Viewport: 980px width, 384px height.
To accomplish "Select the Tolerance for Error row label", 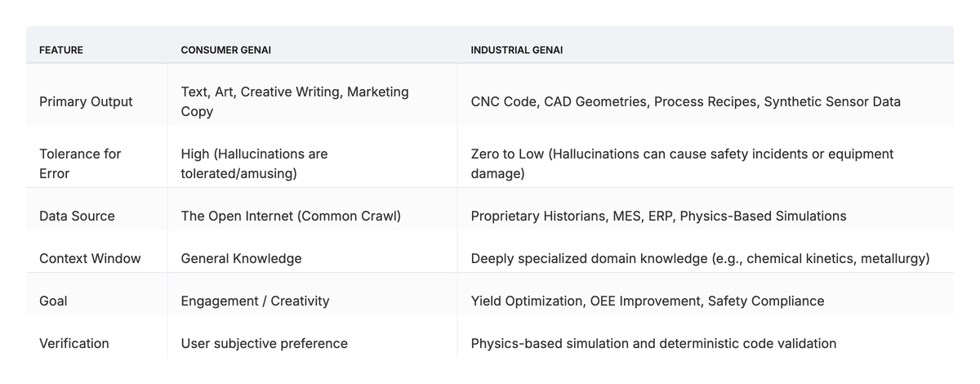I will click(x=80, y=163).
